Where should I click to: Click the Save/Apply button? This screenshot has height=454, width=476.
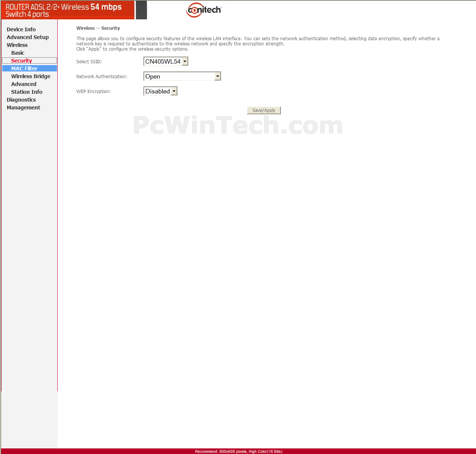[264, 111]
